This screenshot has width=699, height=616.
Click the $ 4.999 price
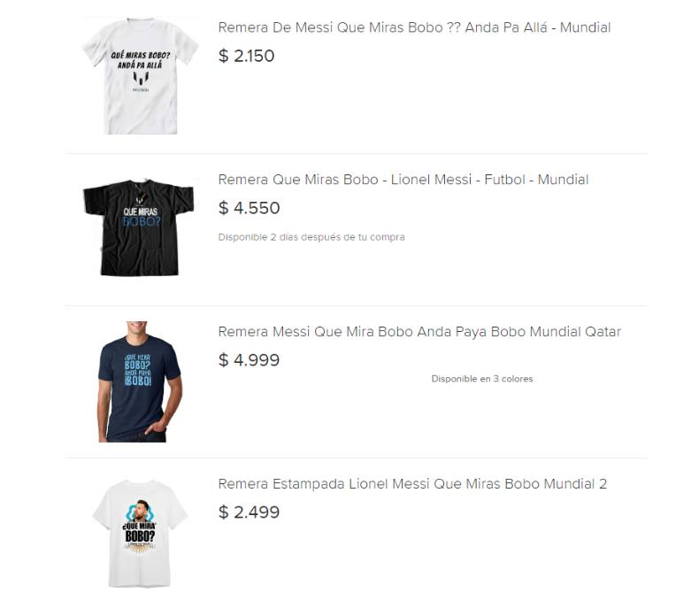pyautogui.click(x=250, y=360)
